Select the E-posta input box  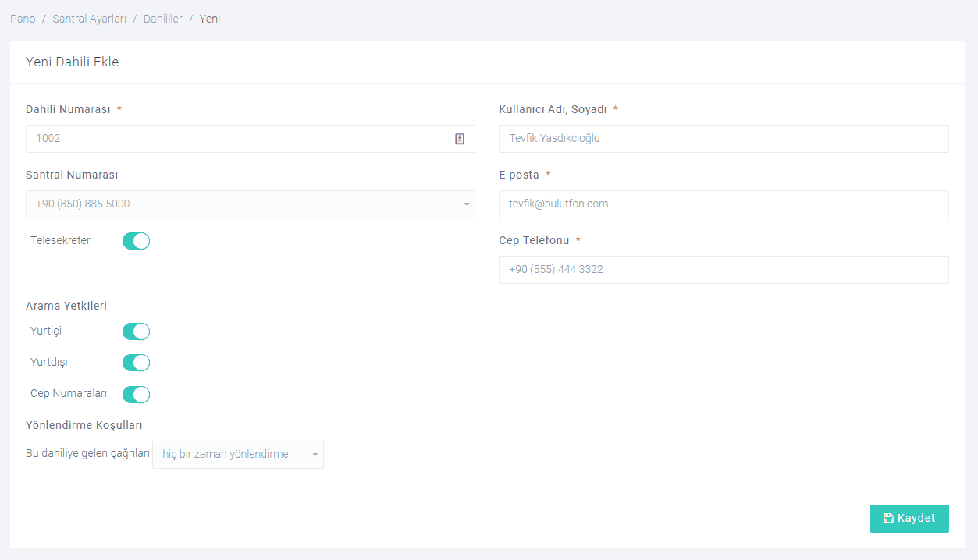click(723, 204)
